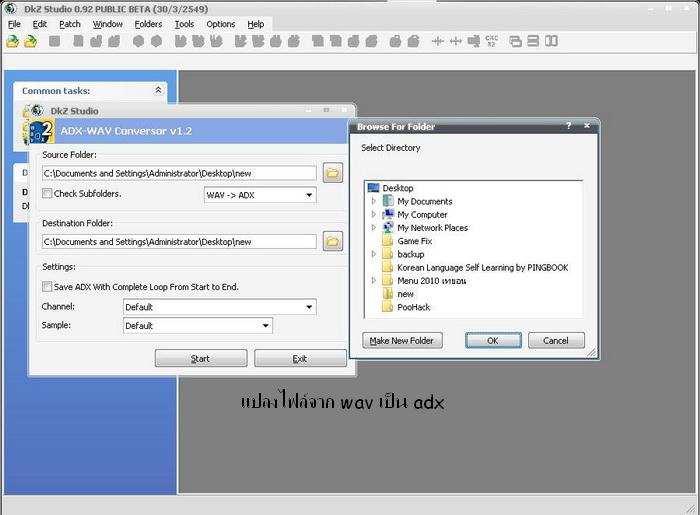Select the 'new' folder in the tree

[x=405, y=294]
